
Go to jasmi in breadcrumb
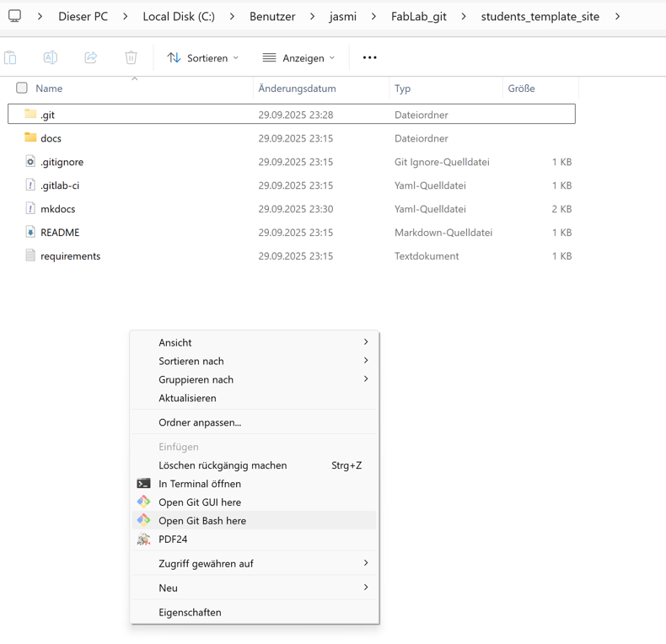(343, 17)
